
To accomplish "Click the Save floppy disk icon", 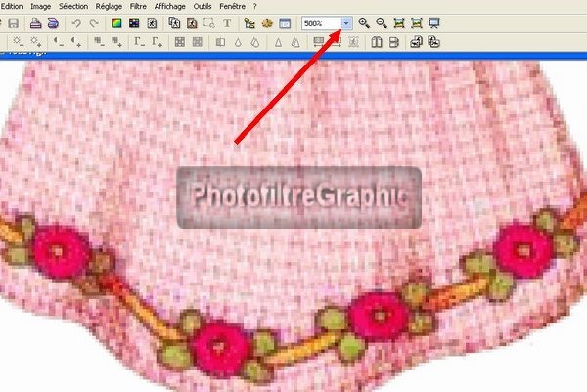I will (x=13, y=22).
